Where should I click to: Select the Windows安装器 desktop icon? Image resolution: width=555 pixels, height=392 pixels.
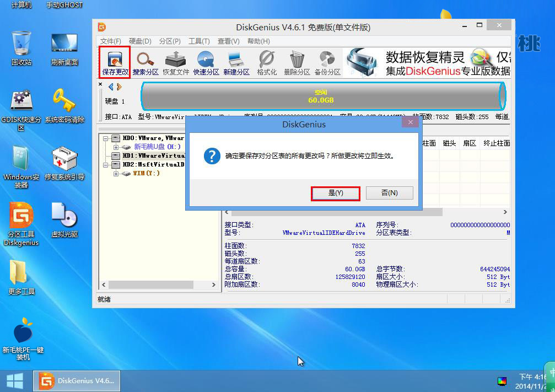[21, 167]
